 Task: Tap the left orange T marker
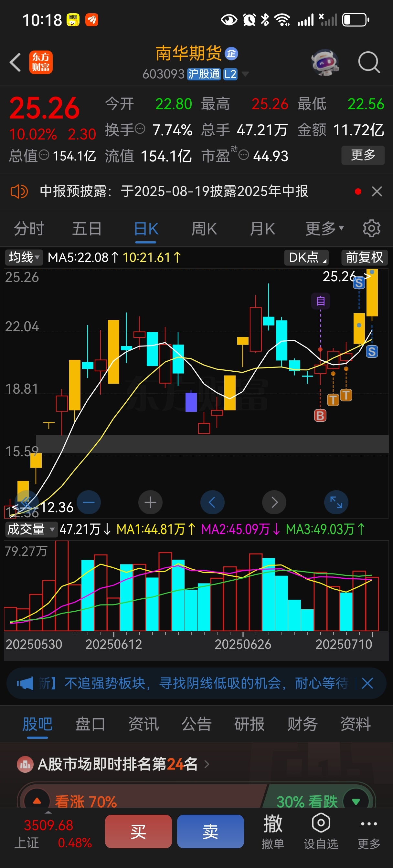[333, 400]
